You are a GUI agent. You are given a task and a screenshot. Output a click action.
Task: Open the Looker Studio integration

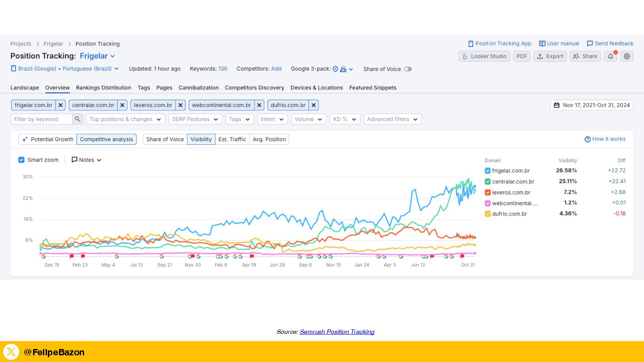pos(484,56)
